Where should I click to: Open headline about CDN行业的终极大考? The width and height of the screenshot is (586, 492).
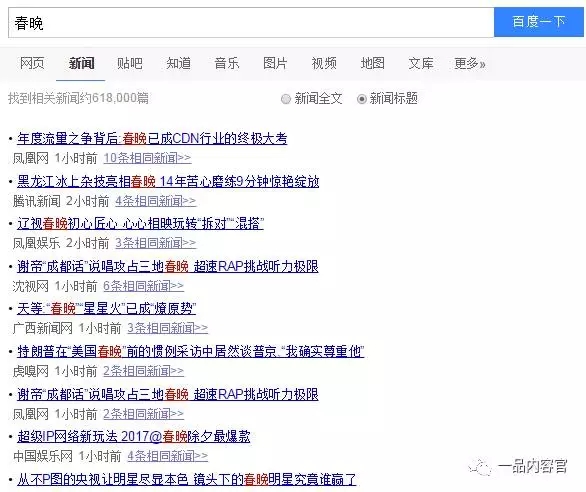152,138
